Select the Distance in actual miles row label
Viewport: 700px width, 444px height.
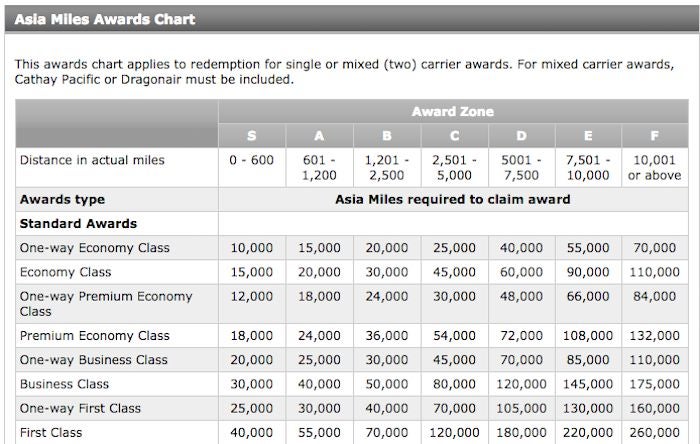[92, 160]
